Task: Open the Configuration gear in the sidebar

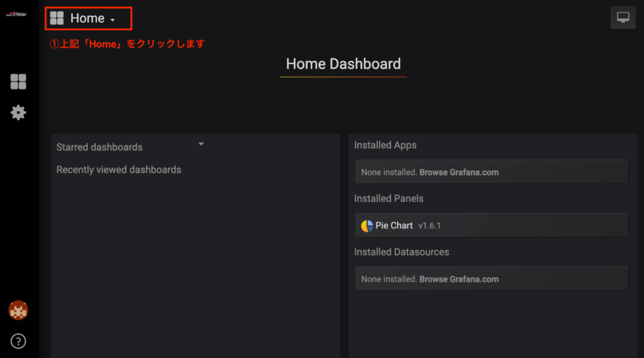Action: 18,113
